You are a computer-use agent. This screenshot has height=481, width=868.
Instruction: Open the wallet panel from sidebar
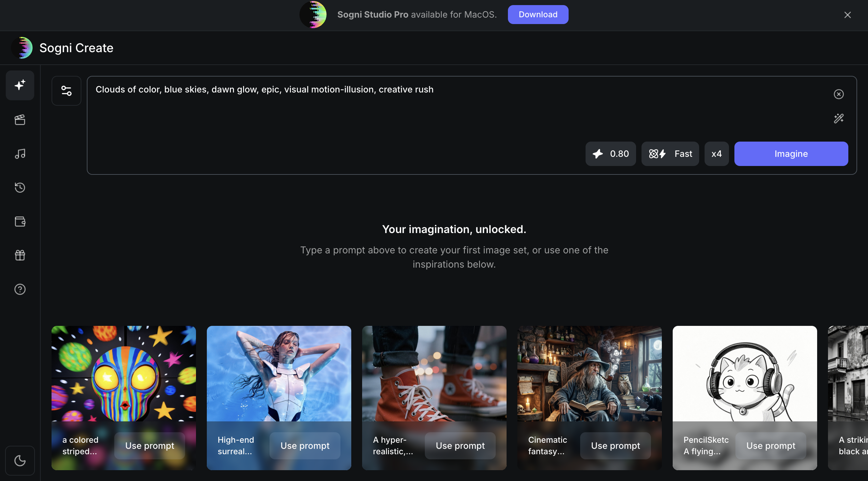[20, 221]
